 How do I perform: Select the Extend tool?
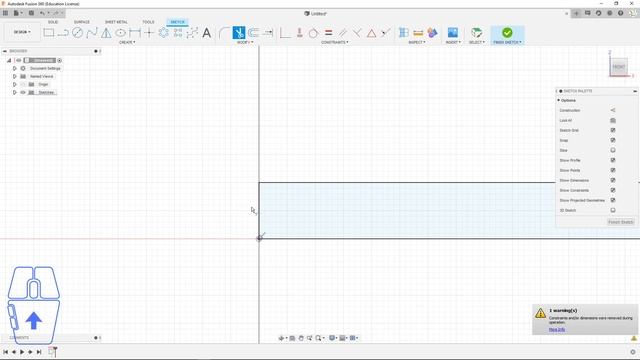[268, 33]
